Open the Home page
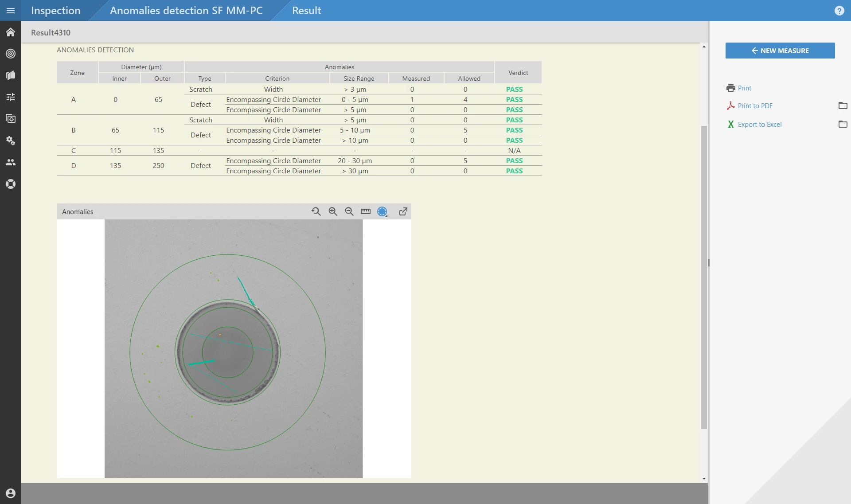 coord(11,32)
